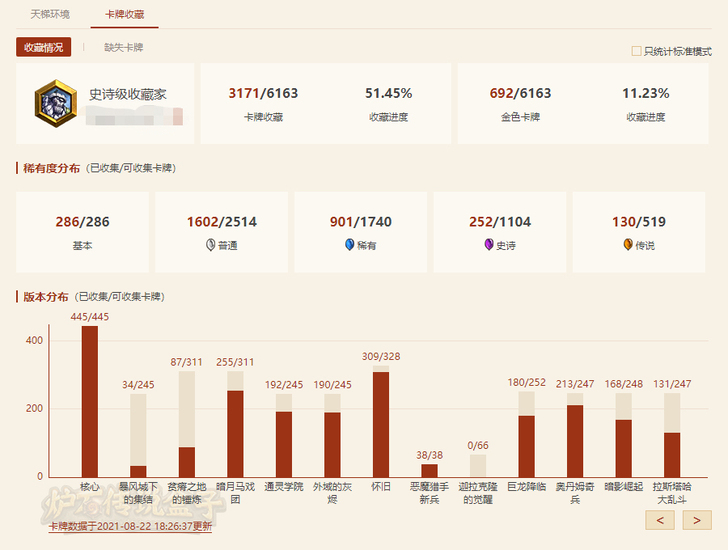Click the 180/252 chart label
The height and width of the screenshot is (550, 728).
click(x=526, y=382)
